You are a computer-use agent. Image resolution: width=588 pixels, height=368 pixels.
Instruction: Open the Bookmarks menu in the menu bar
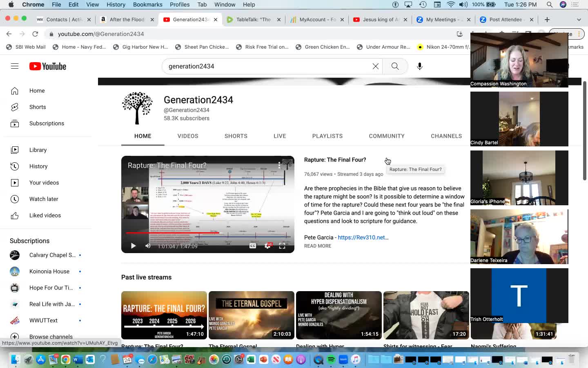coord(147,4)
